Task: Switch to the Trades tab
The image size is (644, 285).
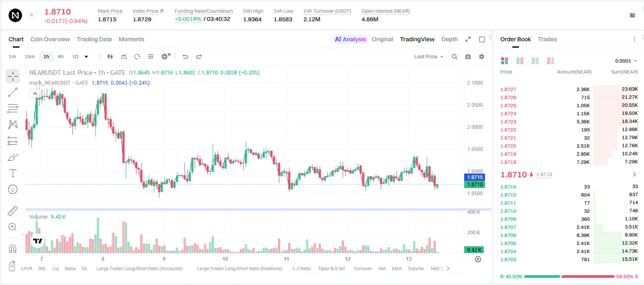Action: 548,39
